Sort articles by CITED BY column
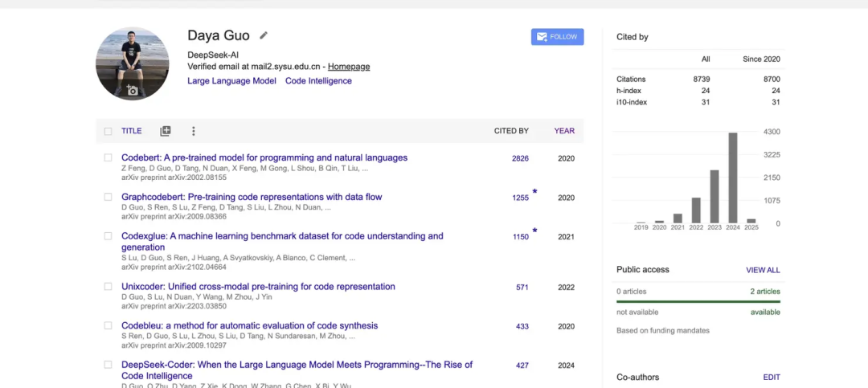The height and width of the screenshot is (388, 868). (x=511, y=131)
